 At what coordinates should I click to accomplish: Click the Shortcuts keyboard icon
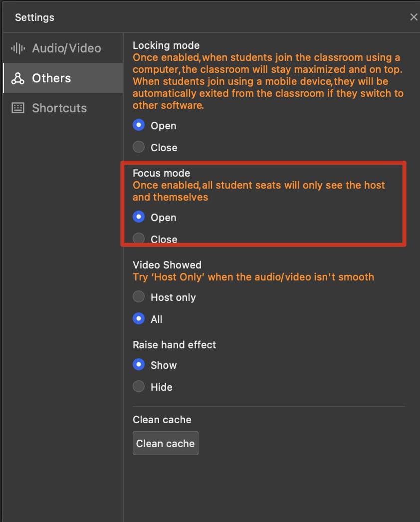point(18,108)
